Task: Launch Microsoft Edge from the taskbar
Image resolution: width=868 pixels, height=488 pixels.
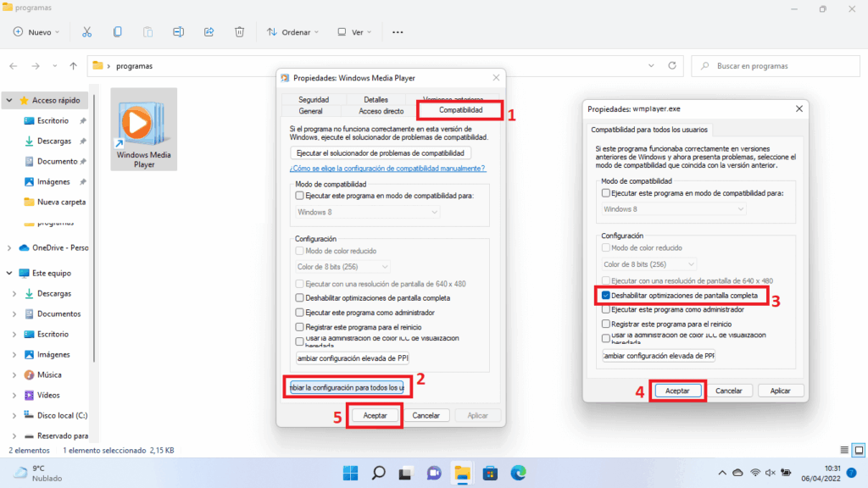Action: (517, 472)
